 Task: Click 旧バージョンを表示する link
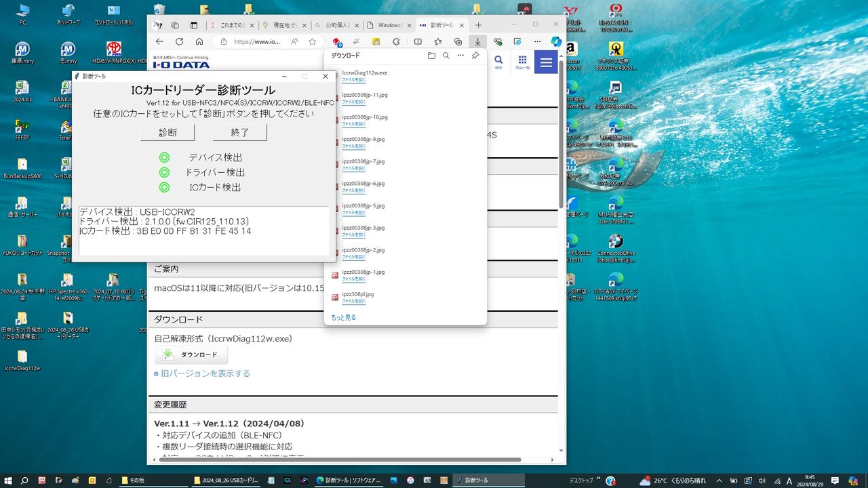coord(205,373)
